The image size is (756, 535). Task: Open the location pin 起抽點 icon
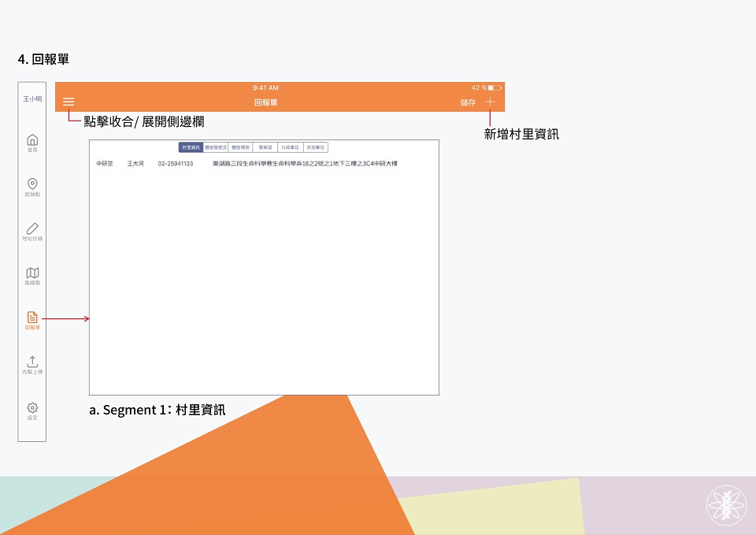click(x=32, y=188)
